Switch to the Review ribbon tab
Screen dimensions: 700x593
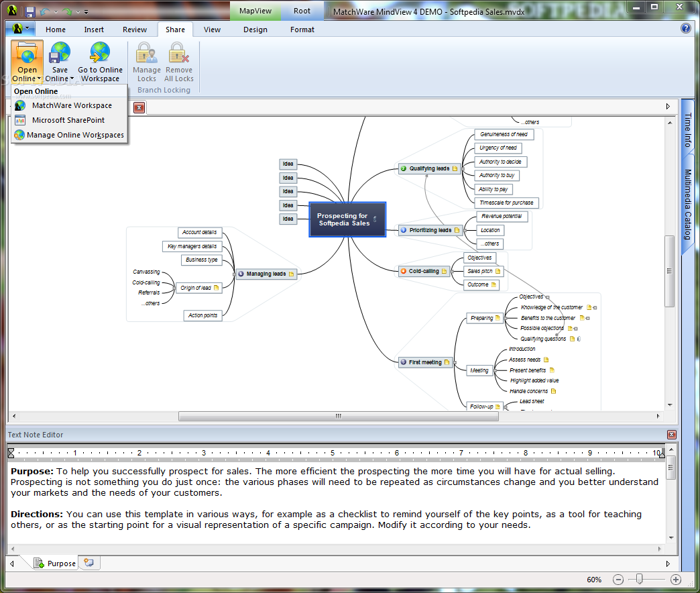click(135, 30)
